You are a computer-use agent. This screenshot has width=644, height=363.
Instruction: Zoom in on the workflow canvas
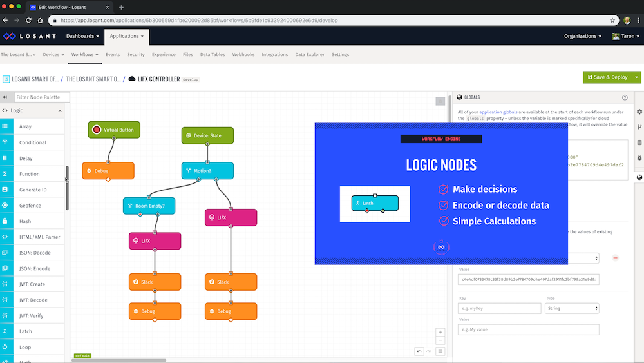pos(440,332)
